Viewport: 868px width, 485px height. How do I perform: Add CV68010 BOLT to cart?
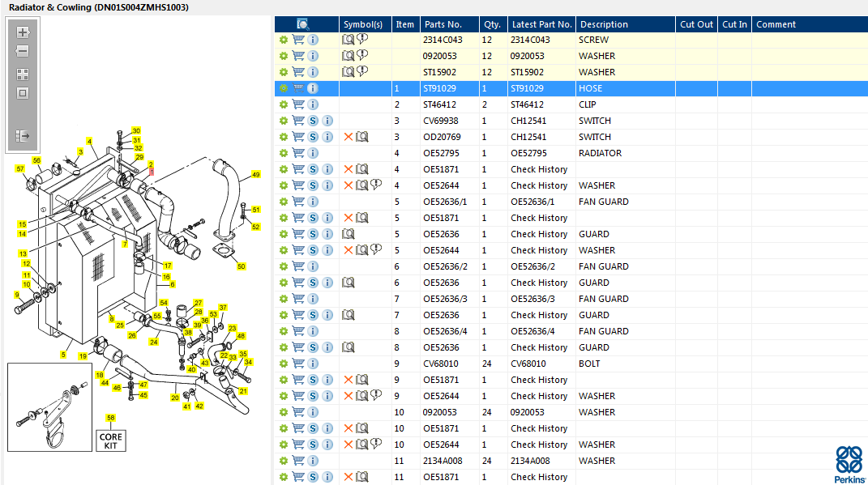297,364
